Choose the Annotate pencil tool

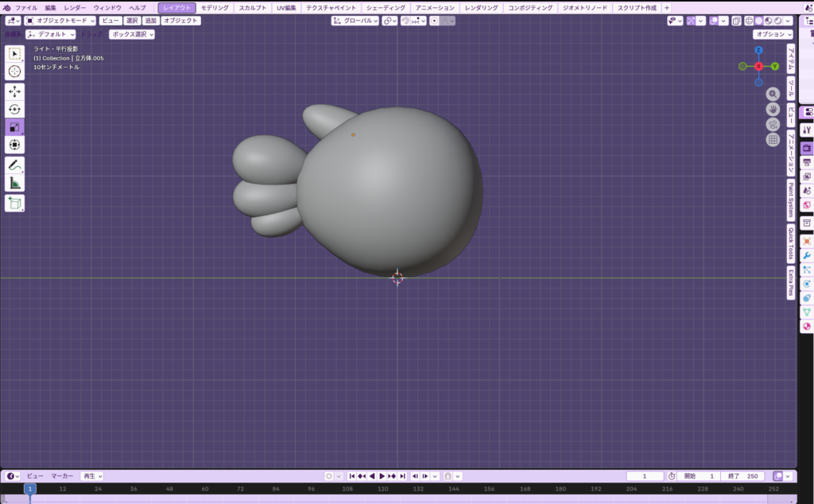click(14, 165)
